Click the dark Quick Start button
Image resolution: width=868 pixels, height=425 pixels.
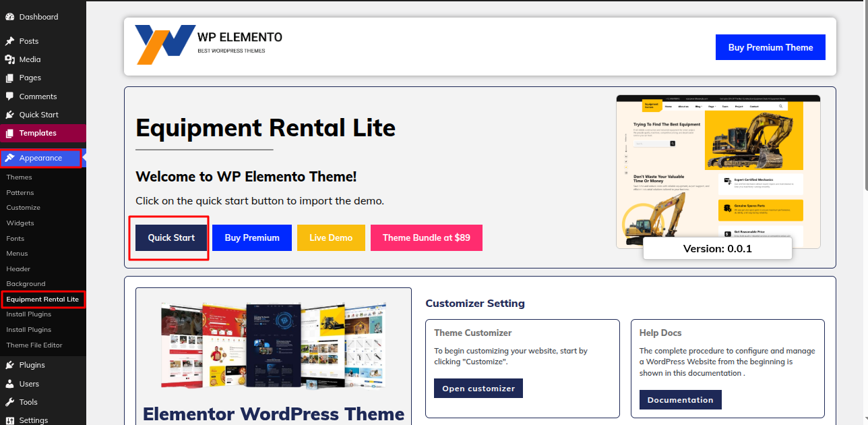tap(171, 237)
